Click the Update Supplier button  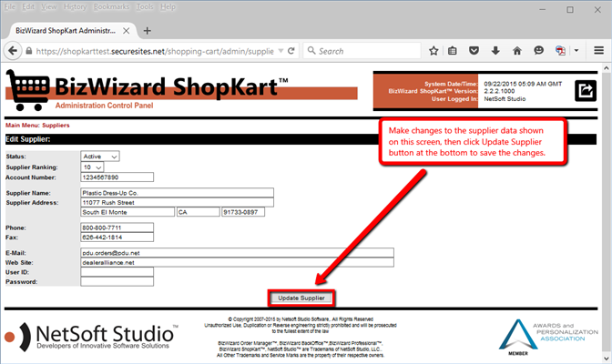[x=301, y=298]
